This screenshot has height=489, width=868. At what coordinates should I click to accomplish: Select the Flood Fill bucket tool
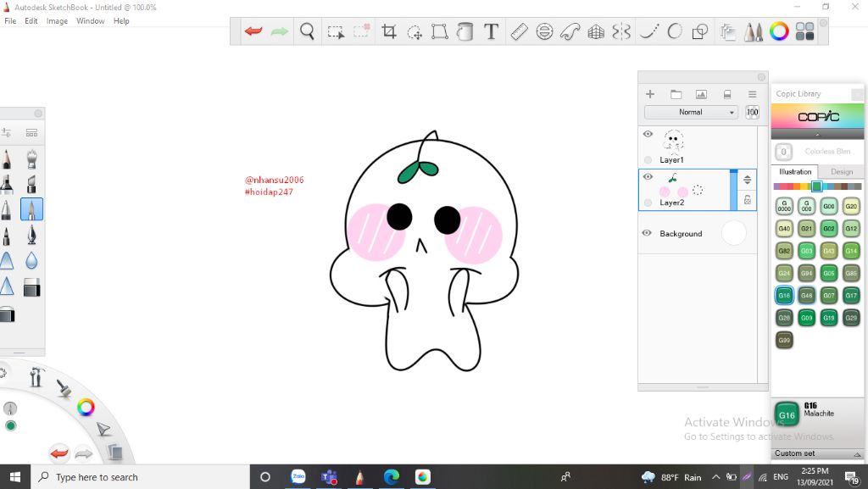465,31
